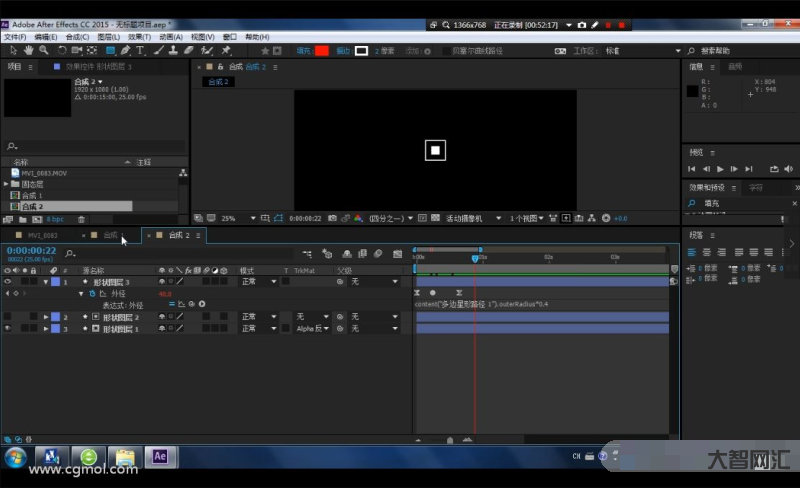This screenshot has width=800, height=488.
Task: Click next frame button in Preview panel
Action: (734, 168)
